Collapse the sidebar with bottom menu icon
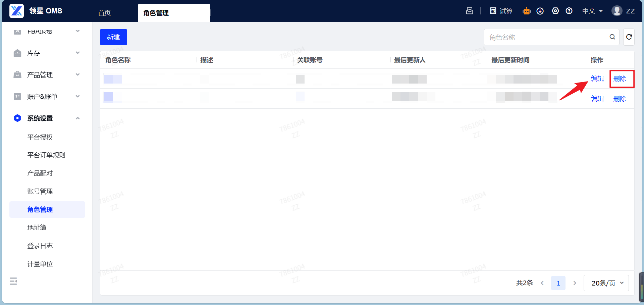644x305 pixels. pyautogui.click(x=13, y=281)
